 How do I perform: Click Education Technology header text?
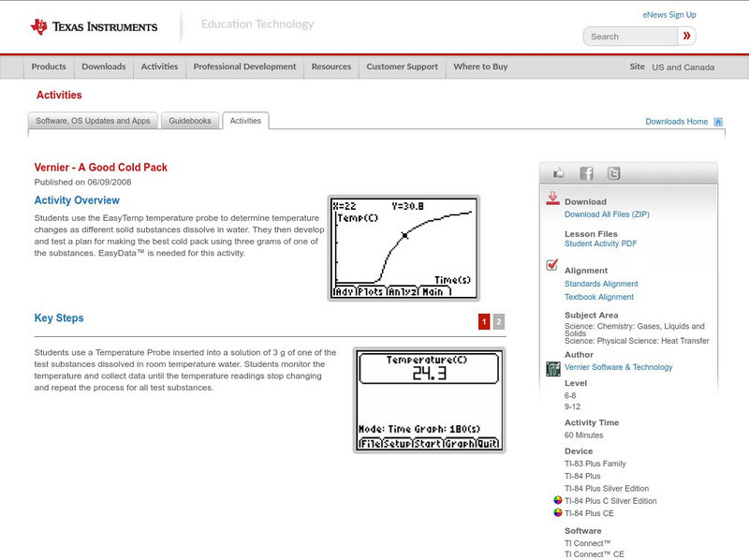257,24
